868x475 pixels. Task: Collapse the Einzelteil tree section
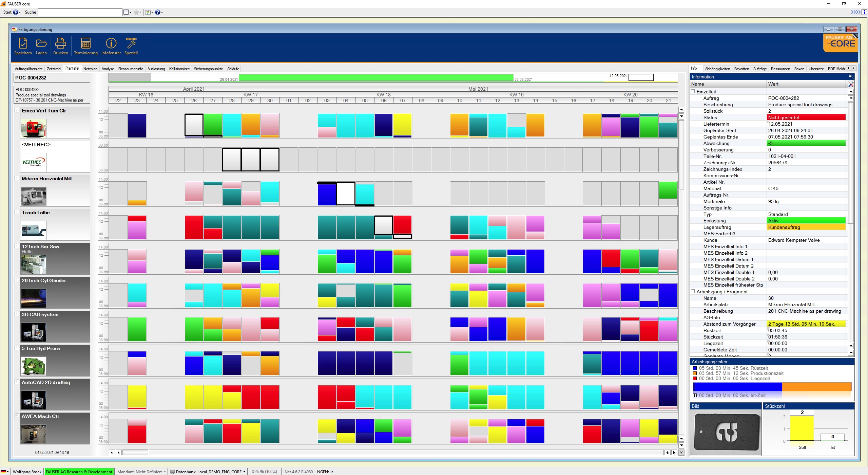(693, 91)
